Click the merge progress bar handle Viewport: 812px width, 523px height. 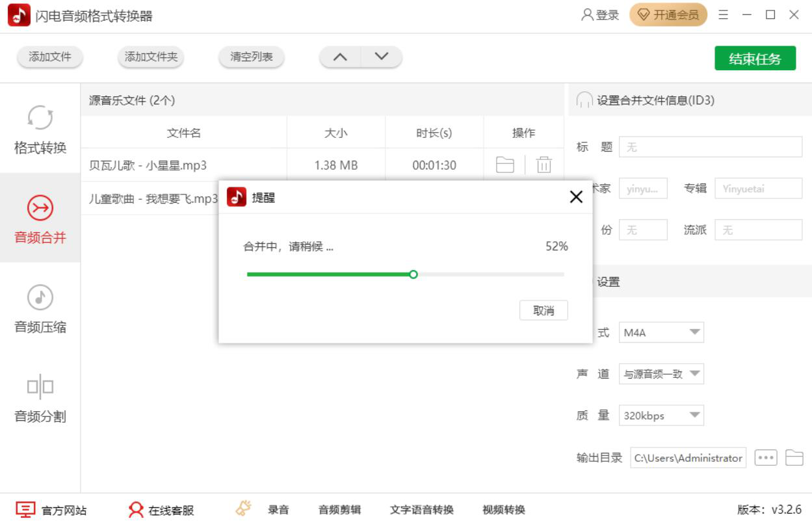[413, 275]
